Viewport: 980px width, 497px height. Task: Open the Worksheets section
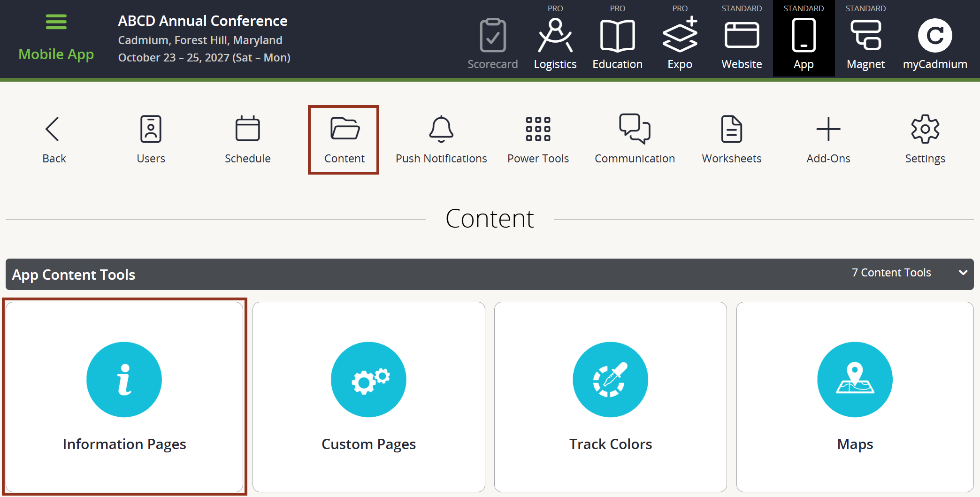pyautogui.click(x=731, y=139)
